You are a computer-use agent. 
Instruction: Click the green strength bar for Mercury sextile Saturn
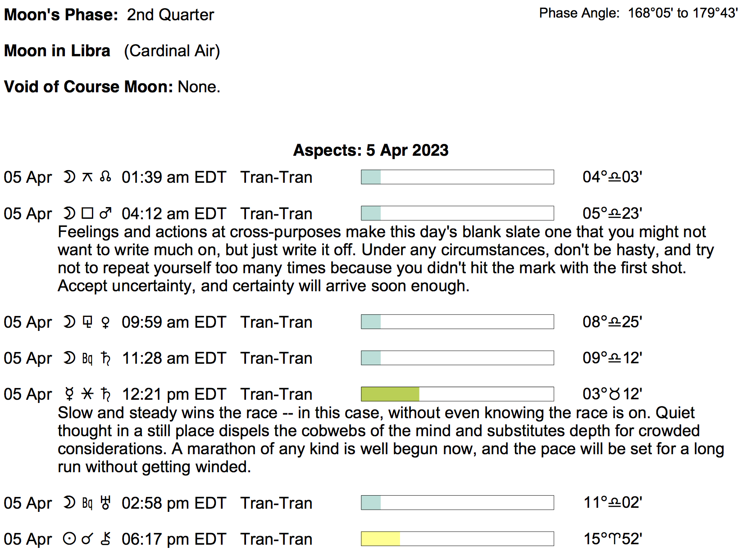(x=390, y=394)
